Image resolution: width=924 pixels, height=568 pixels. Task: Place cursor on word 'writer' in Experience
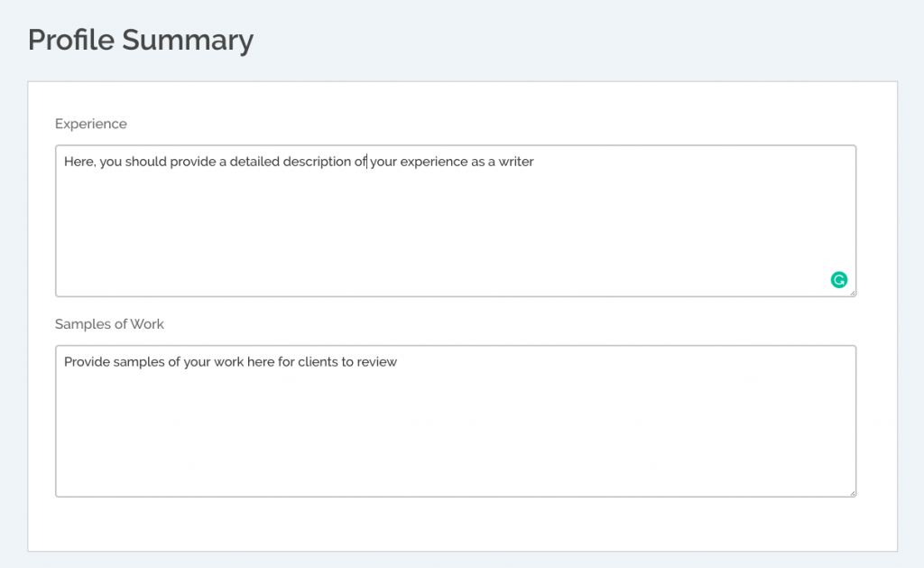click(x=516, y=162)
